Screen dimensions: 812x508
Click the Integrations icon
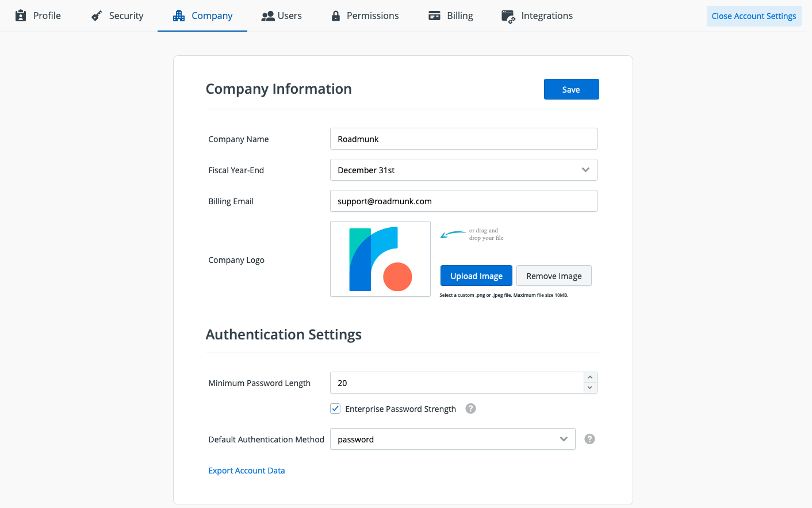pos(508,17)
